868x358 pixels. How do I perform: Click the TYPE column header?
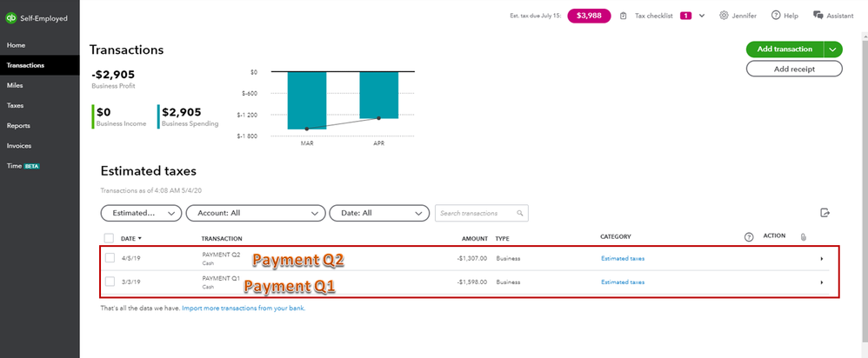[502, 238]
